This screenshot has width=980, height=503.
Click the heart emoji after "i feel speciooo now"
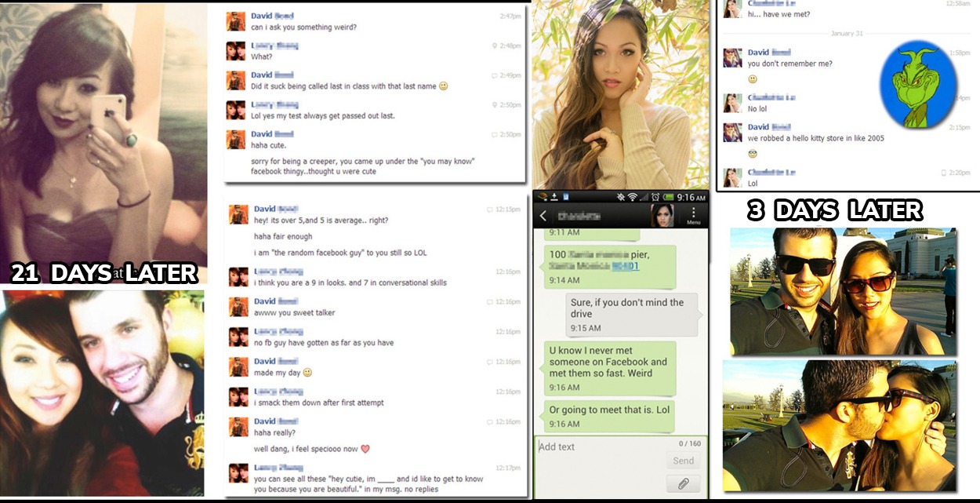365,450
